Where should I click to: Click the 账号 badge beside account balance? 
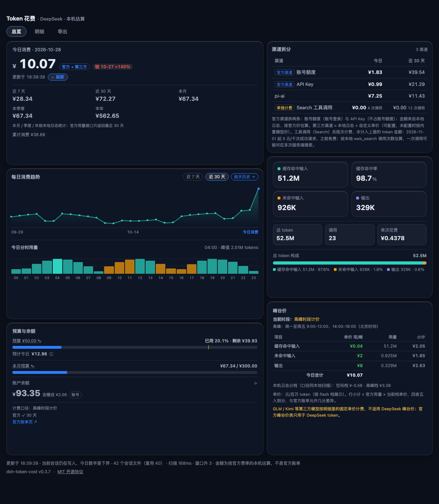tap(75, 395)
